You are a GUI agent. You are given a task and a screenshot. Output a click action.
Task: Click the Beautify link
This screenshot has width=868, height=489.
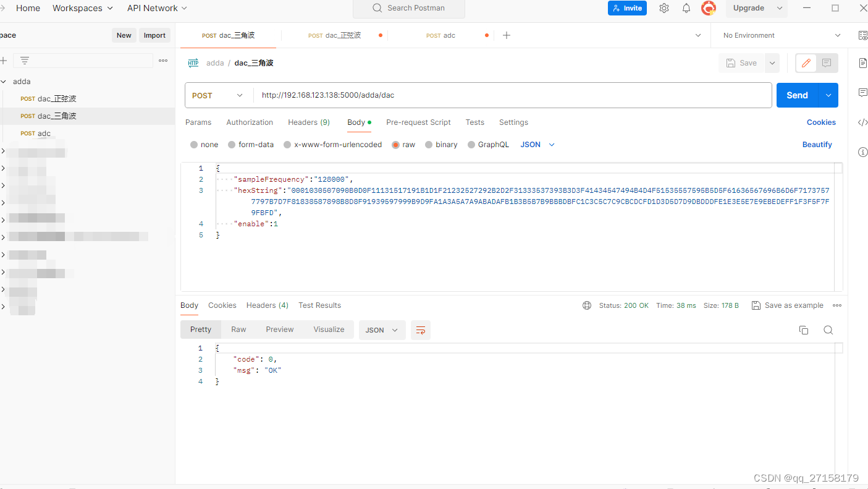(x=817, y=144)
